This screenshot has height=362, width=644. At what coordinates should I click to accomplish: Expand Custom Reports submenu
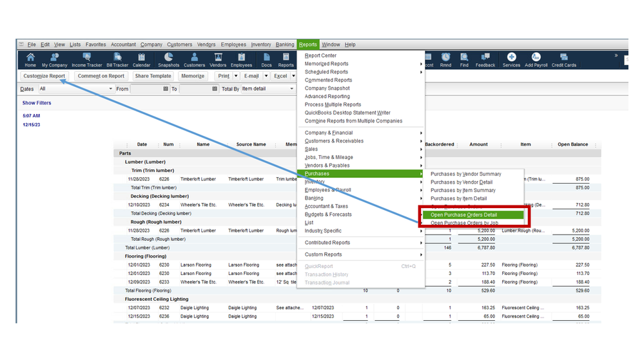point(360,254)
